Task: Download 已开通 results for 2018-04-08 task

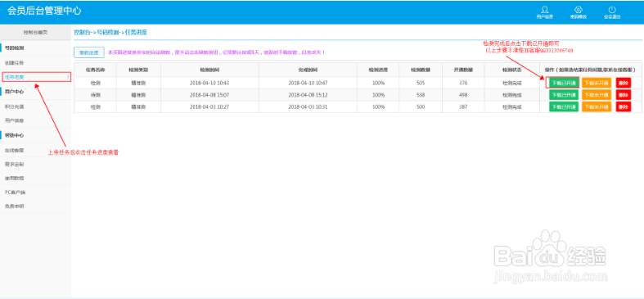Action: (564, 94)
